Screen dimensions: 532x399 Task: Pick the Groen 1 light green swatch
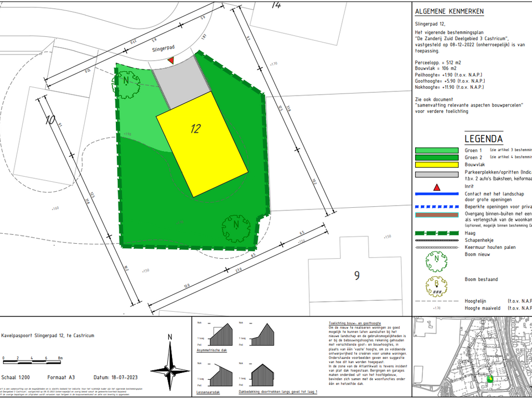[436, 151]
